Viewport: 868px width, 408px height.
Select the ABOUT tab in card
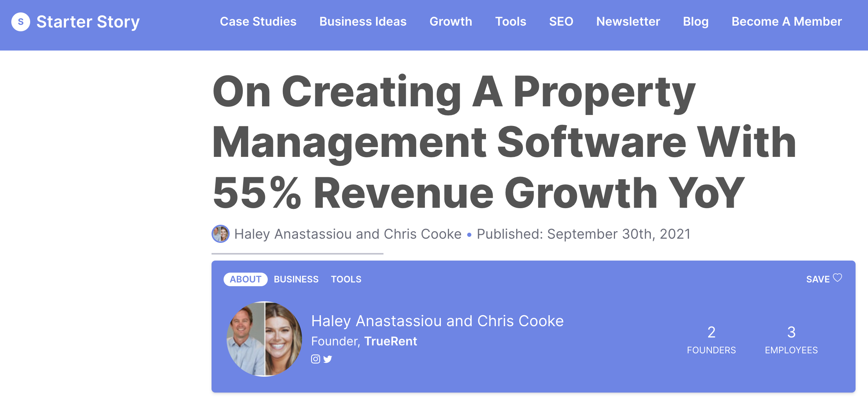[x=245, y=279]
